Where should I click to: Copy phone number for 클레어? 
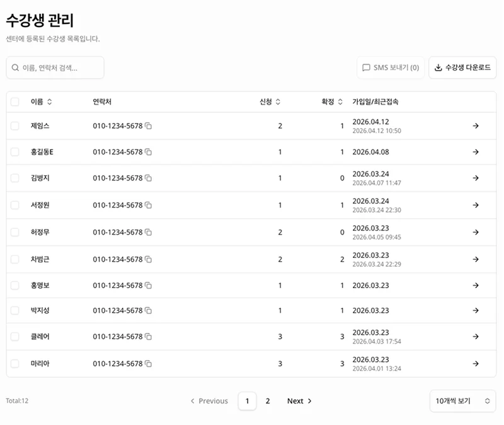(148, 337)
